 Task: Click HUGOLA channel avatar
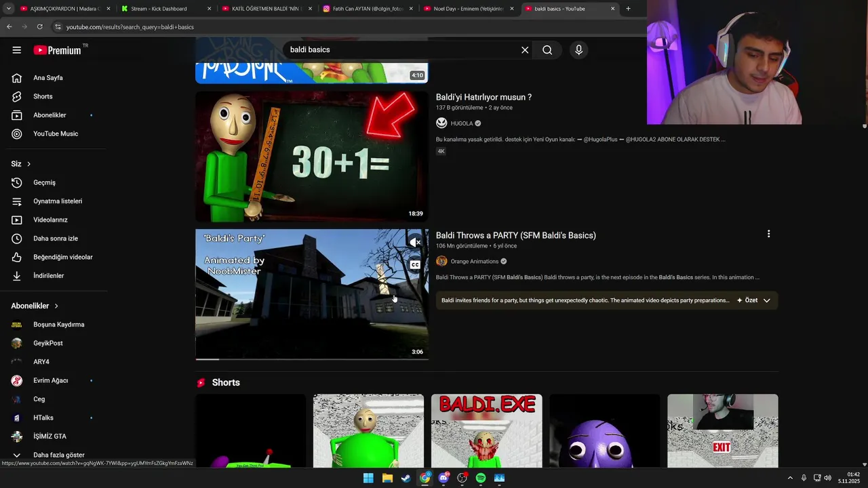441,123
